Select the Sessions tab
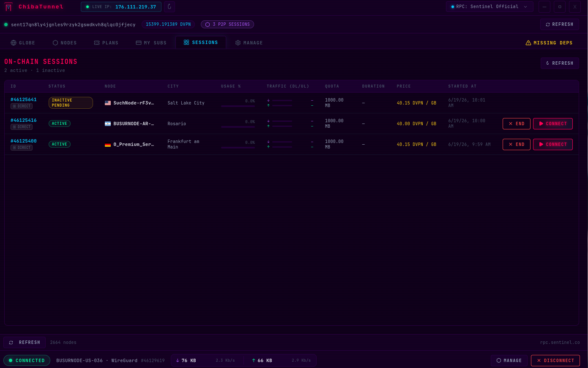The height and width of the screenshot is (368, 588). [x=201, y=42]
